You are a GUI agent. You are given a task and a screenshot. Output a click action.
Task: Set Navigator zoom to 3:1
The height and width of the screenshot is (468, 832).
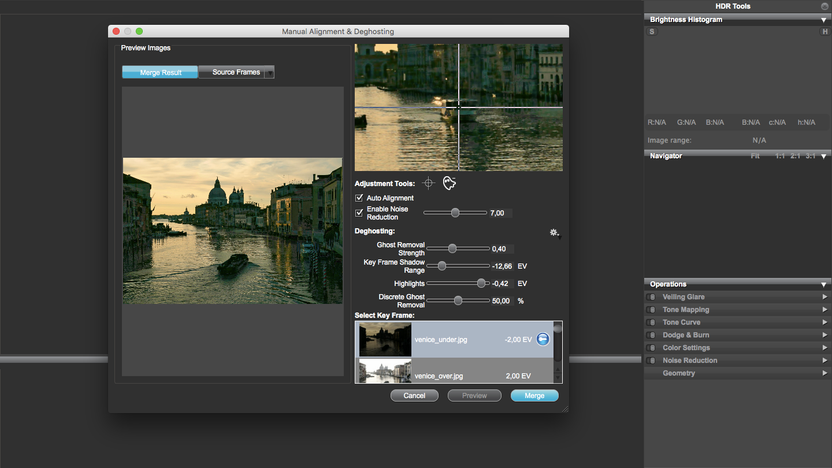pos(810,156)
